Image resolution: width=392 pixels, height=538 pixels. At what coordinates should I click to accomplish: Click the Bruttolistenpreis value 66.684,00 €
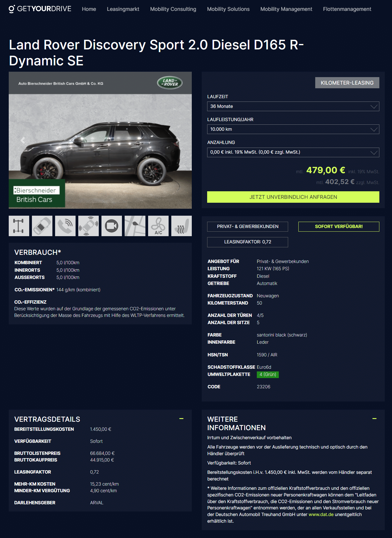point(102,453)
